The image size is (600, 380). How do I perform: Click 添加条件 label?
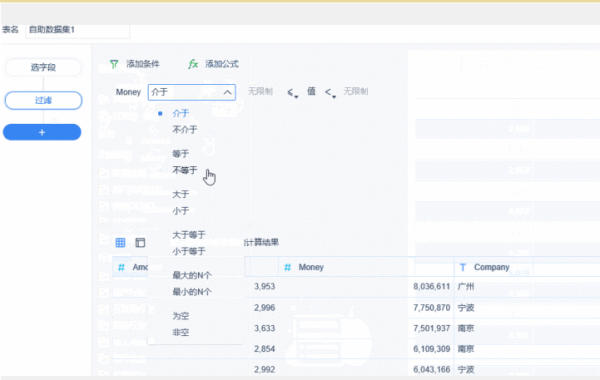coord(143,64)
